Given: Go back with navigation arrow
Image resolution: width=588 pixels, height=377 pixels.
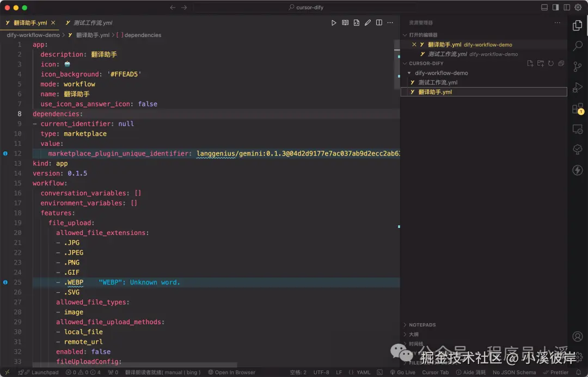Looking at the screenshot, I should (173, 8).
